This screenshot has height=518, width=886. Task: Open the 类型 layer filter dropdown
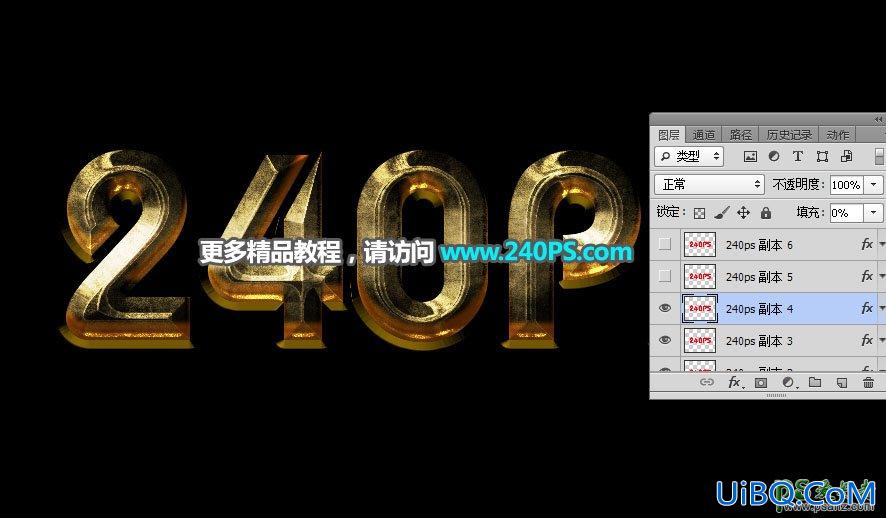[689, 156]
